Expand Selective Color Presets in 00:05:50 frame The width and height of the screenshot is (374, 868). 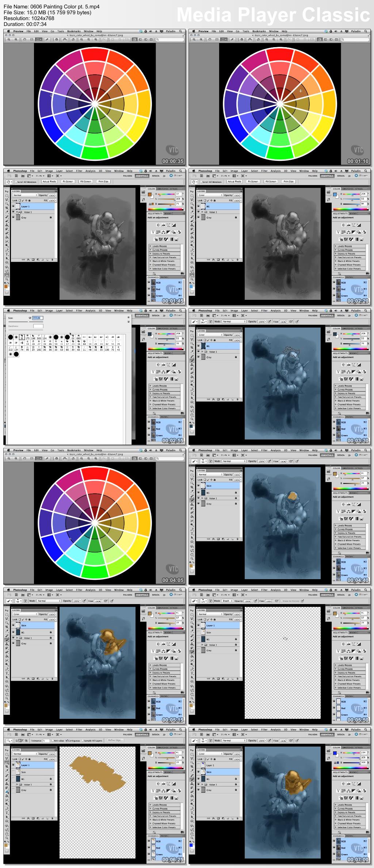click(336, 688)
